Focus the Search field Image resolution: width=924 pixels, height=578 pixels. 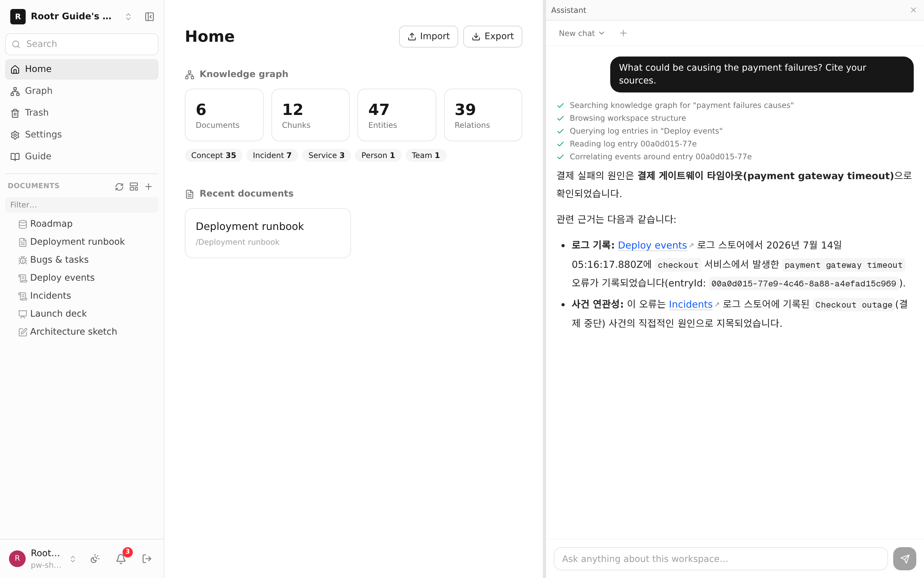pyautogui.click(x=82, y=44)
